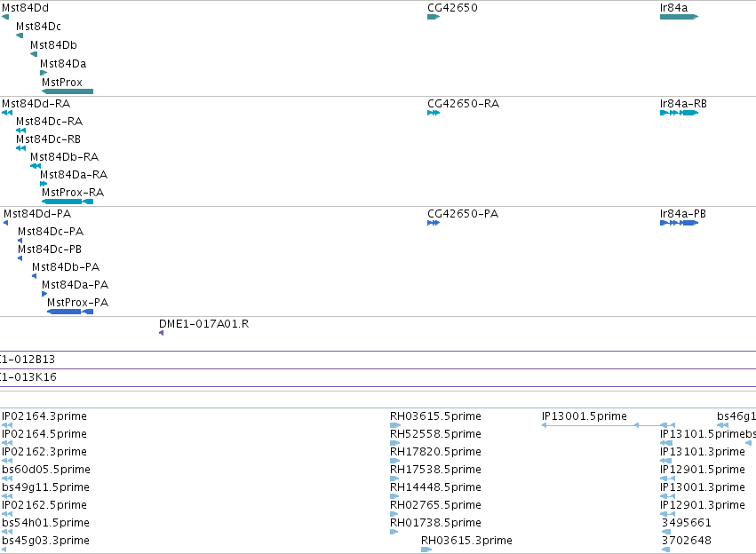Click the CG42650 gene arrow glyph
The height and width of the screenshot is (554, 756).
click(x=434, y=17)
